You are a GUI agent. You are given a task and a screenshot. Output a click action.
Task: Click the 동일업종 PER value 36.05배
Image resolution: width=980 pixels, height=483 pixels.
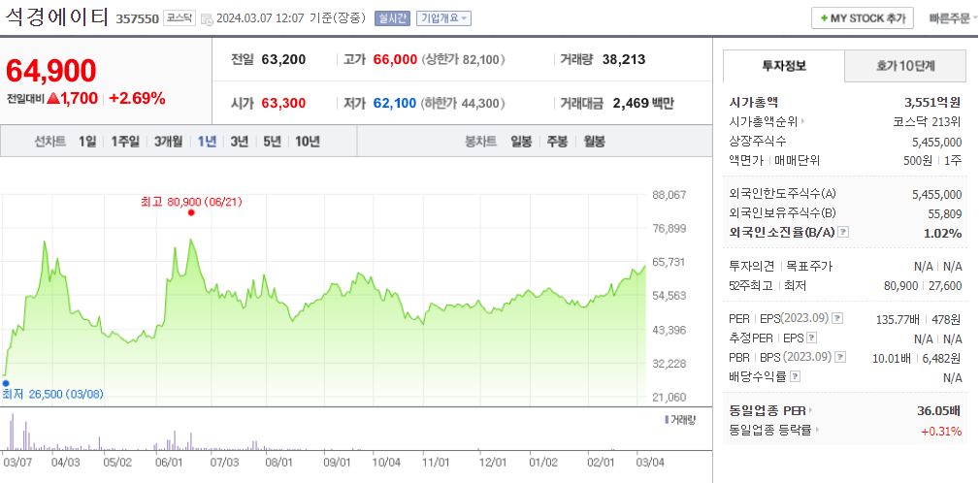coord(938,410)
